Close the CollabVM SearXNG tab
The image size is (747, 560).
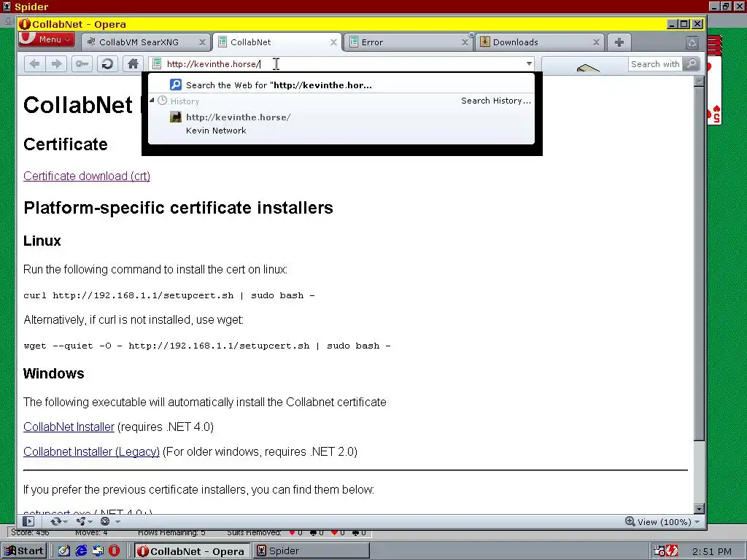pyautogui.click(x=202, y=42)
